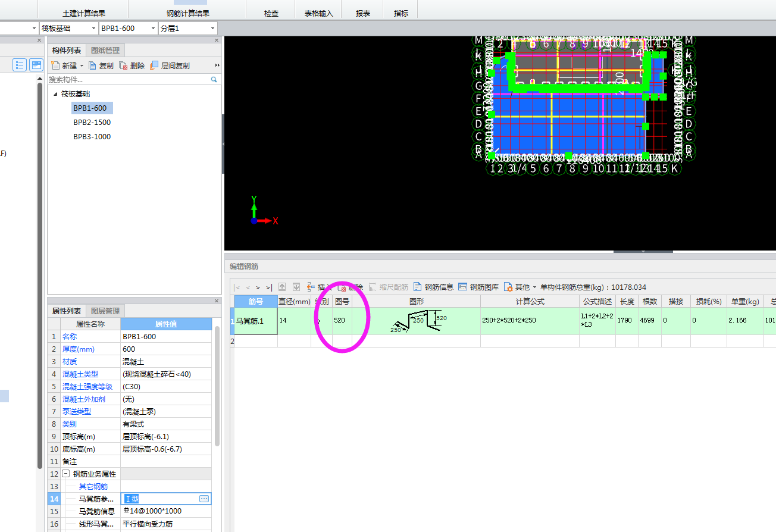The width and height of the screenshot is (776, 532).
Task: Open the 检查 menu group
Action: point(271,13)
